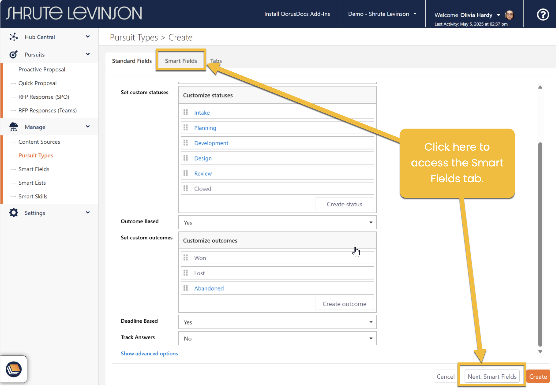
Task: Click the Hub Central network icon
Action: coord(14,37)
